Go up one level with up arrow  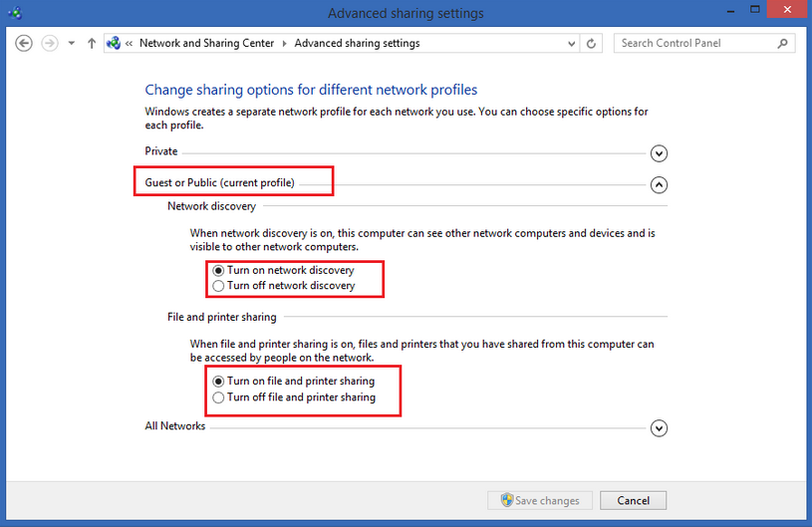point(92,43)
